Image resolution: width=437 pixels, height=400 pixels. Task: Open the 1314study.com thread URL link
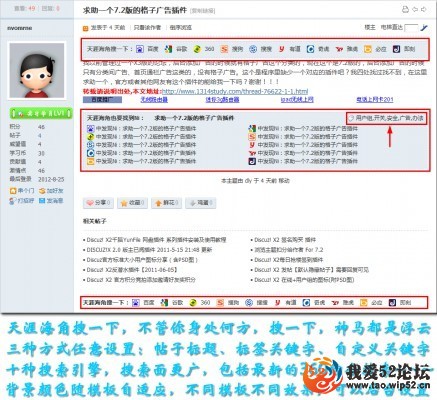[235, 91]
